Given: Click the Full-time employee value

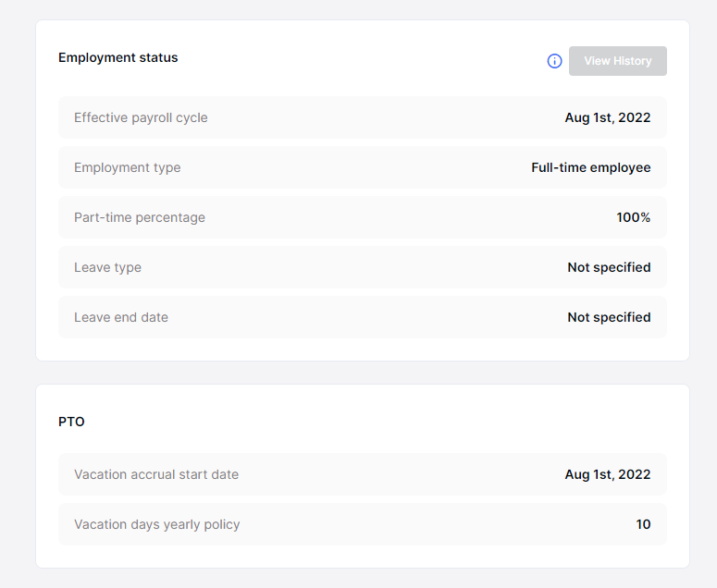Looking at the screenshot, I should point(590,167).
